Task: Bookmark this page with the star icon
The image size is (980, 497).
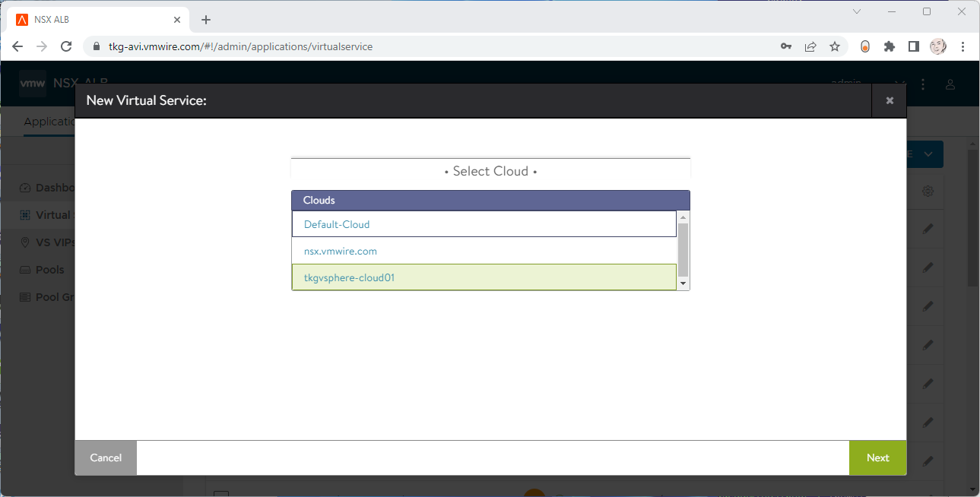Action: coord(835,46)
